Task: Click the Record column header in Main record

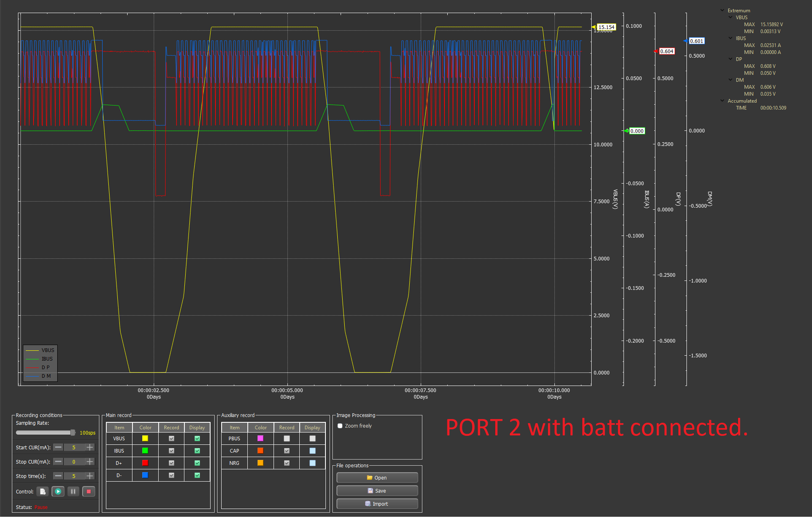Action: [x=171, y=427]
